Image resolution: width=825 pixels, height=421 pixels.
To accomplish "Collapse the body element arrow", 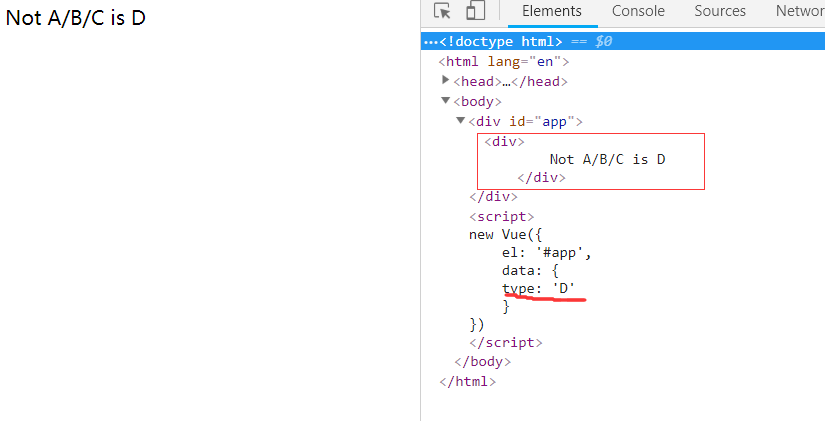I will pos(446,101).
